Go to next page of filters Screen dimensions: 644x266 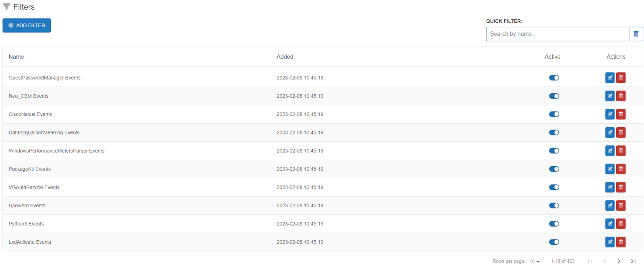click(619, 261)
